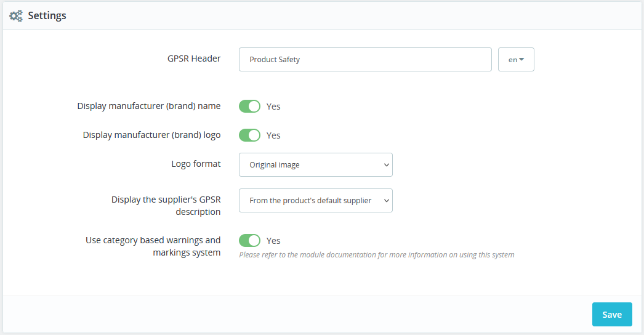This screenshot has height=335, width=644.
Task: Click the module documentation help text
Action: pos(376,254)
